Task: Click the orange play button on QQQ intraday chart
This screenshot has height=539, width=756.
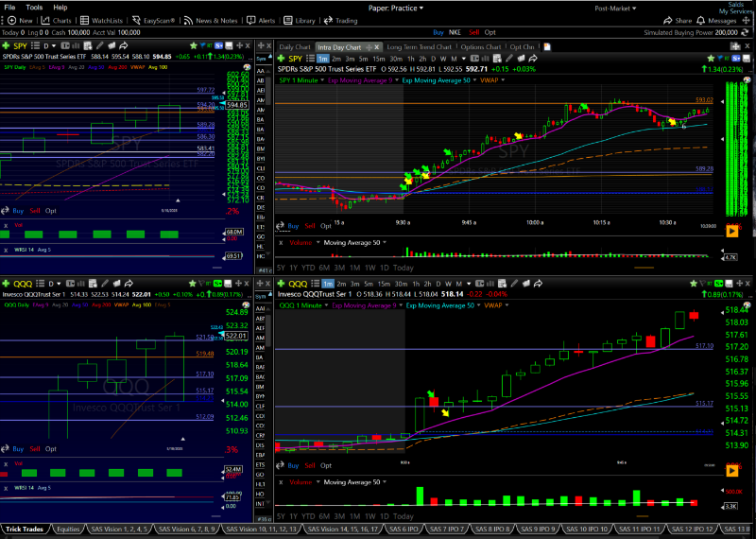Action: 731,470
